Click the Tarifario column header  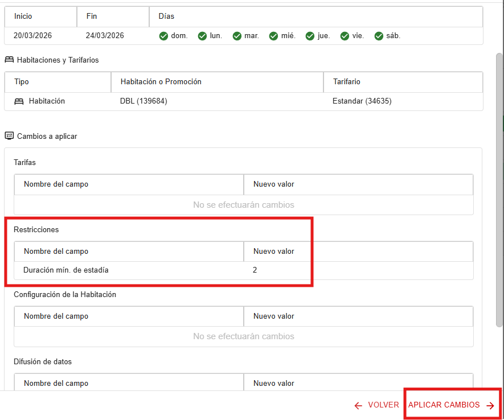point(346,82)
